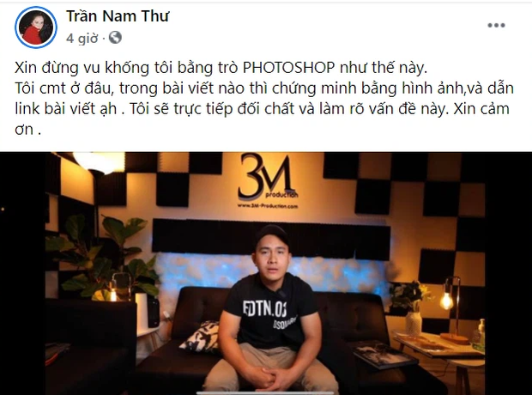This screenshot has height=395, width=532.
Task: Click the Trần Nam Thư profile name
Action: (x=117, y=16)
